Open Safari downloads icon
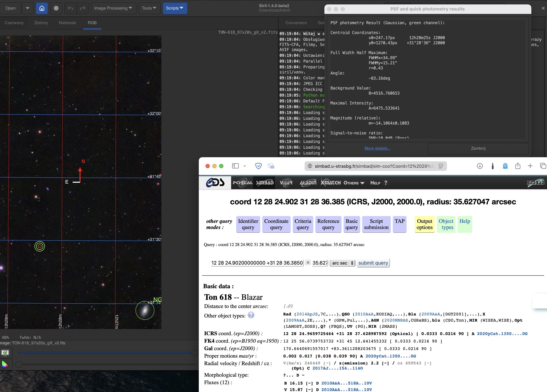The image size is (547, 392). click(480, 166)
